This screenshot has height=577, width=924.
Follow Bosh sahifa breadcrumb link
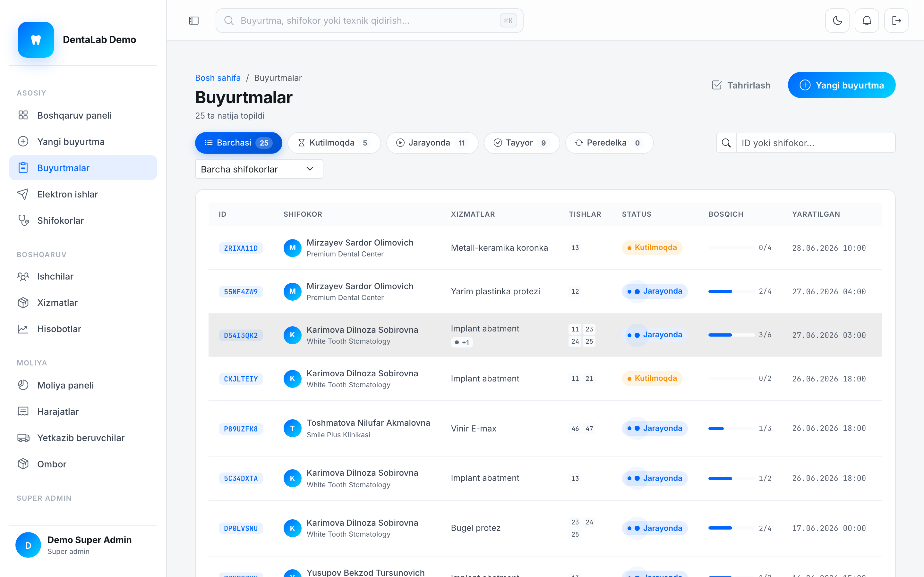coord(218,78)
